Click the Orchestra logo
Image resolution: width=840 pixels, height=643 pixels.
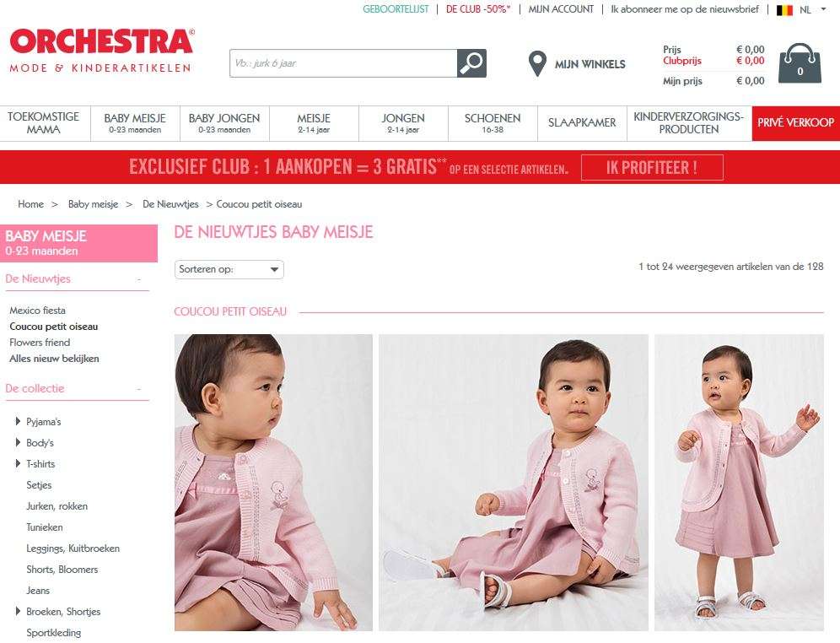pos(102,51)
